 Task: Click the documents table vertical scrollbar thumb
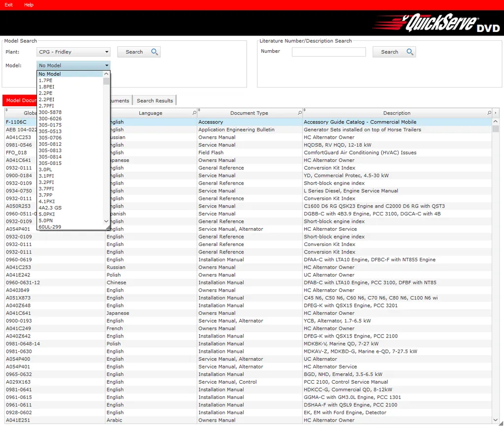(495, 129)
